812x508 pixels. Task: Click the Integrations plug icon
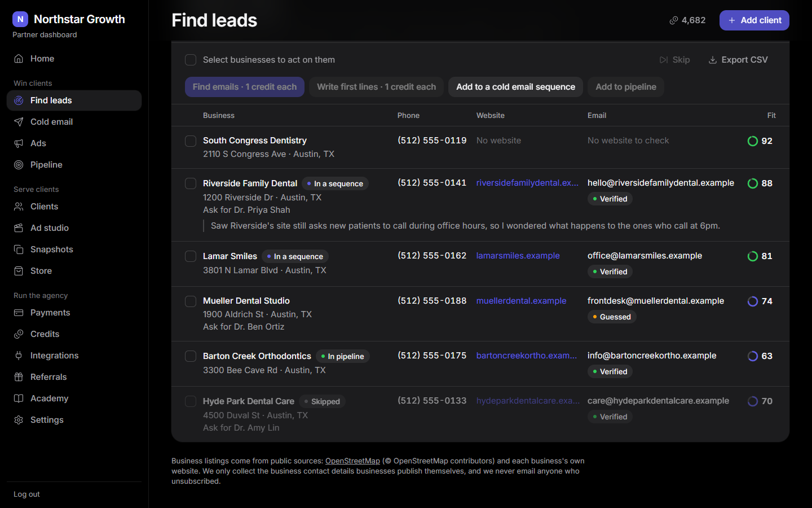pyautogui.click(x=19, y=356)
